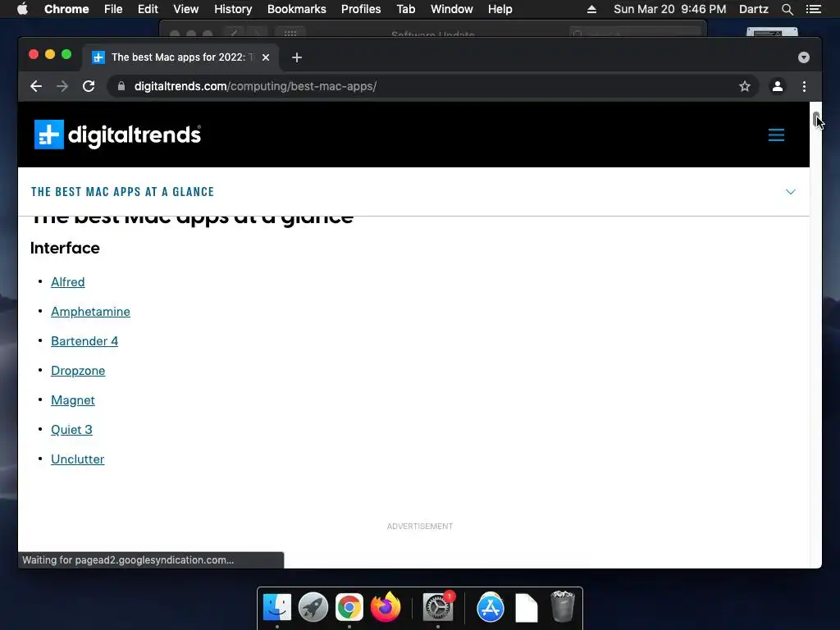840x630 pixels.
Task: Open the Amphetamine link
Action: (90, 311)
